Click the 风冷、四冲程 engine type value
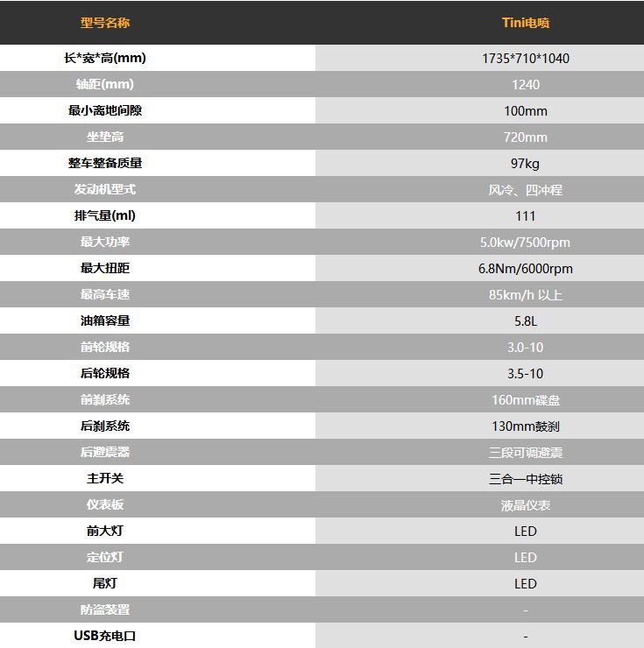The width and height of the screenshot is (644, 648). coord(526,190)
